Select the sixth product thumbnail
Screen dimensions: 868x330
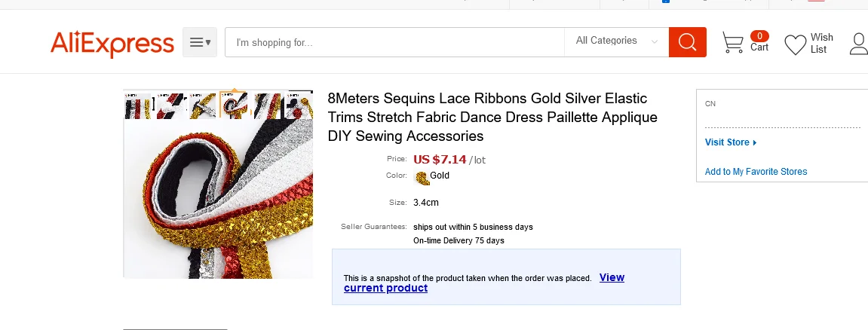click(300, 105)
